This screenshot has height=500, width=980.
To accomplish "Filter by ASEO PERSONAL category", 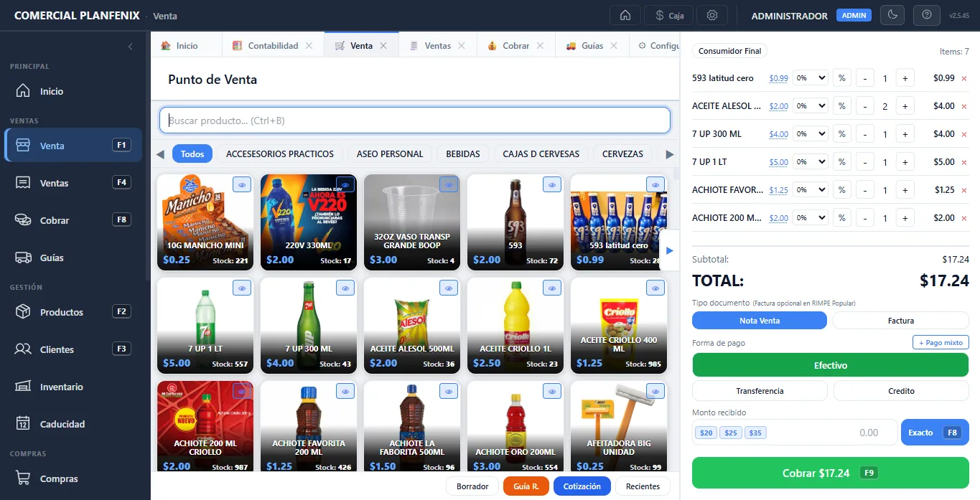I will click(x=390, y=154).
